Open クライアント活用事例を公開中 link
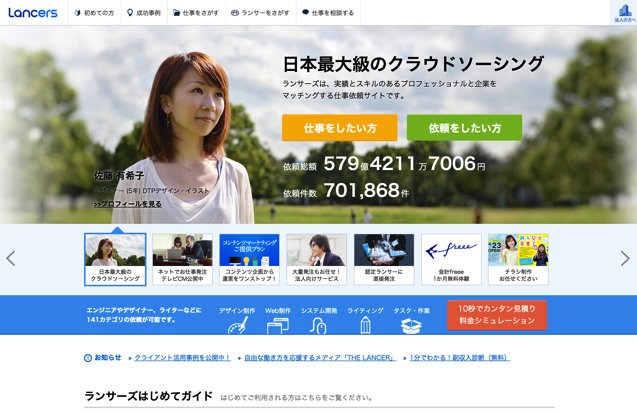 pos(182,358)
